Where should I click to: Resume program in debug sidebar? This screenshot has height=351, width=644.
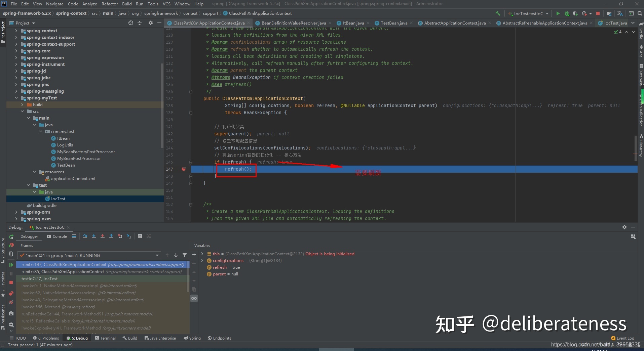coord(11,265)
